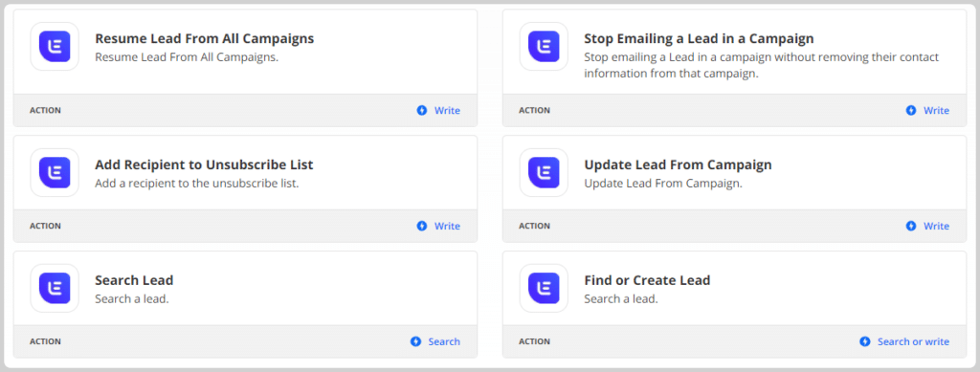Click the app icon on Stop Emailing a Lead card
This screenshot has height=372, width=980.
pyautogui.click(x=544, y=47)
